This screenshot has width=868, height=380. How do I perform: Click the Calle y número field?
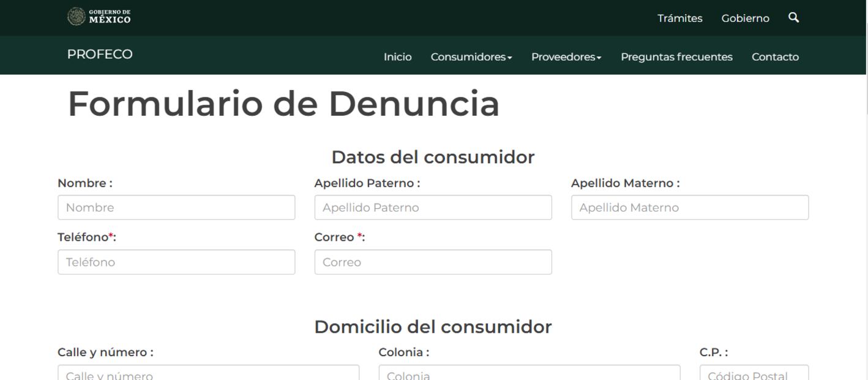tap(208, 373)
